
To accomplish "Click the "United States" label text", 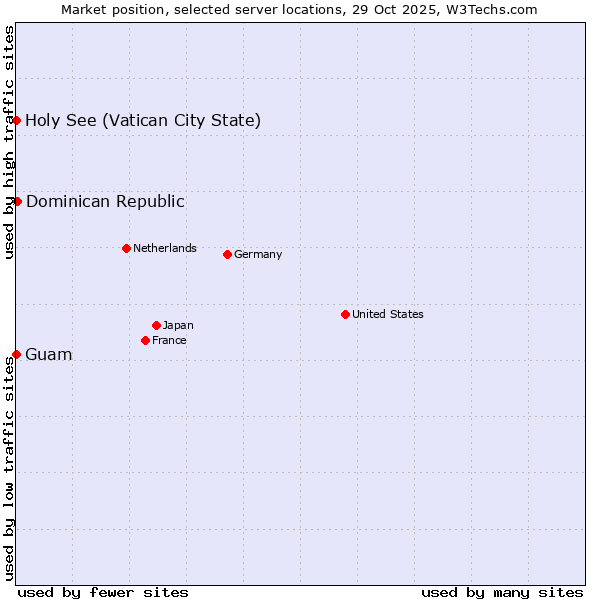I will coord(388,314).
